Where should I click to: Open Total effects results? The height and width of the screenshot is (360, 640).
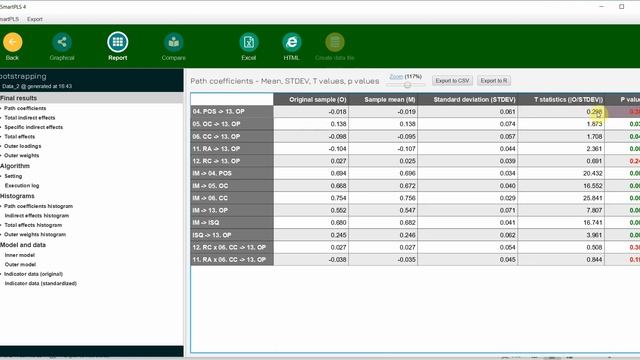[x=20, y=136]
